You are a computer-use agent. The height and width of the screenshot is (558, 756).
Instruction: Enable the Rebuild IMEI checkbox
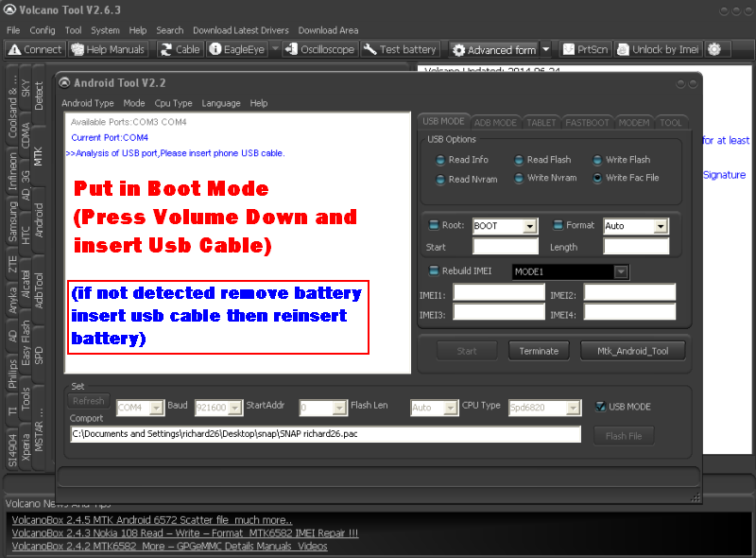[x=435, y=271]
